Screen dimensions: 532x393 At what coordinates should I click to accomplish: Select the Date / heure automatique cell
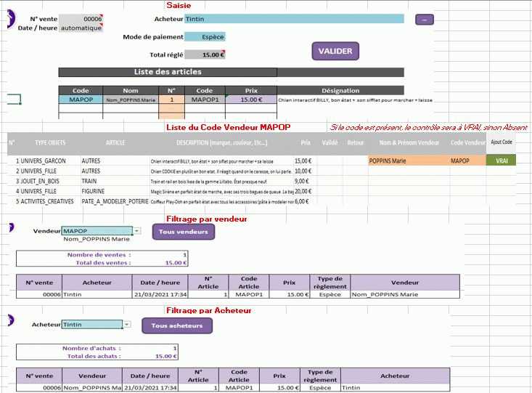[x=81, y=28]
